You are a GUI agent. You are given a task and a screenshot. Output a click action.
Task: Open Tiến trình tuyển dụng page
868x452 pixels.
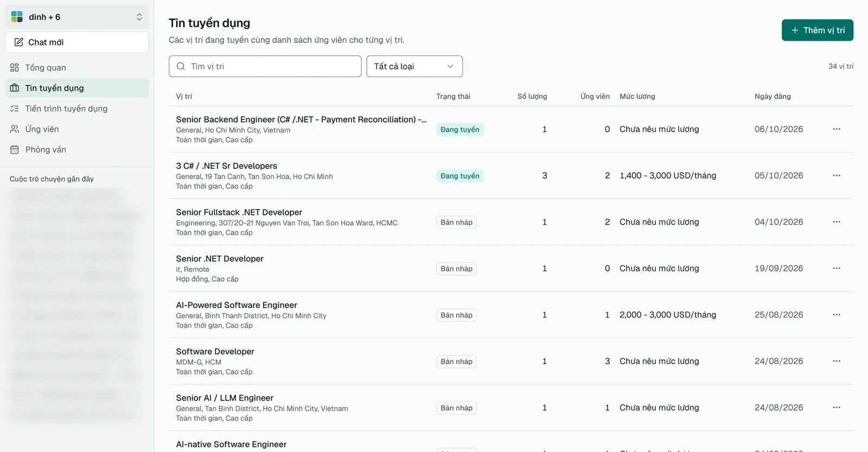coord(76,109)
